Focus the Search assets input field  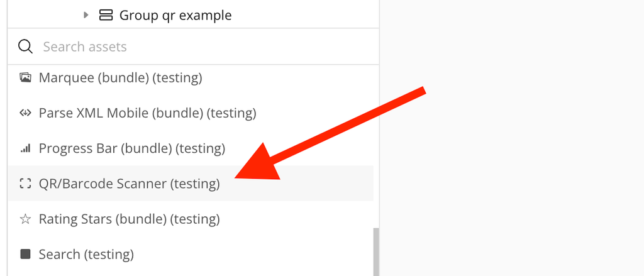coord(201,47)
